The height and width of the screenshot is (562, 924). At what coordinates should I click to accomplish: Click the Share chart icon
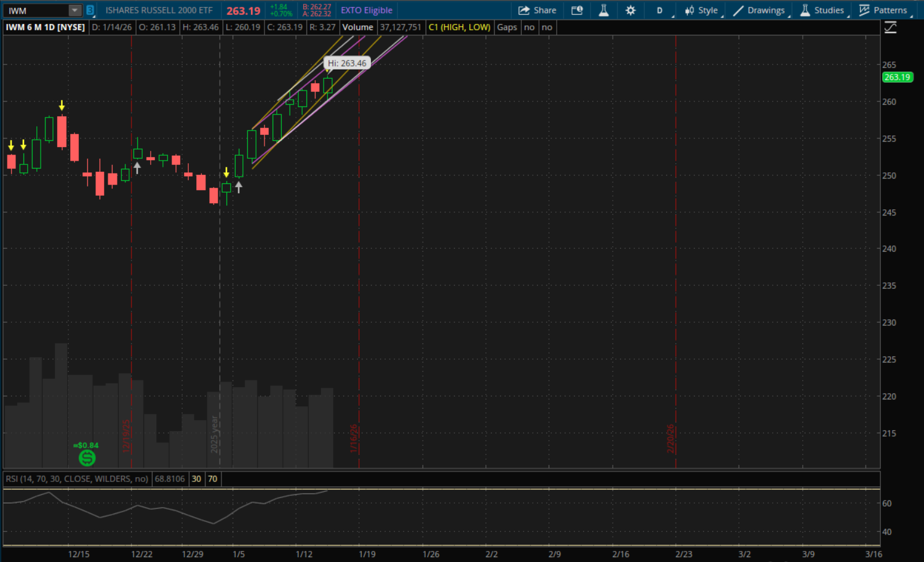click(536, 10)
